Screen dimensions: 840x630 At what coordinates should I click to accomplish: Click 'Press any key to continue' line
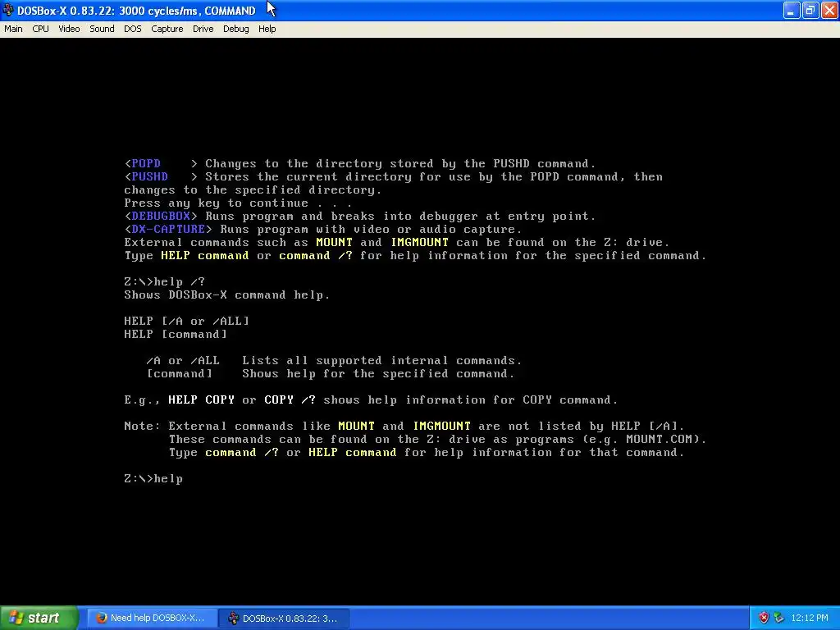(x=238, y=203)
